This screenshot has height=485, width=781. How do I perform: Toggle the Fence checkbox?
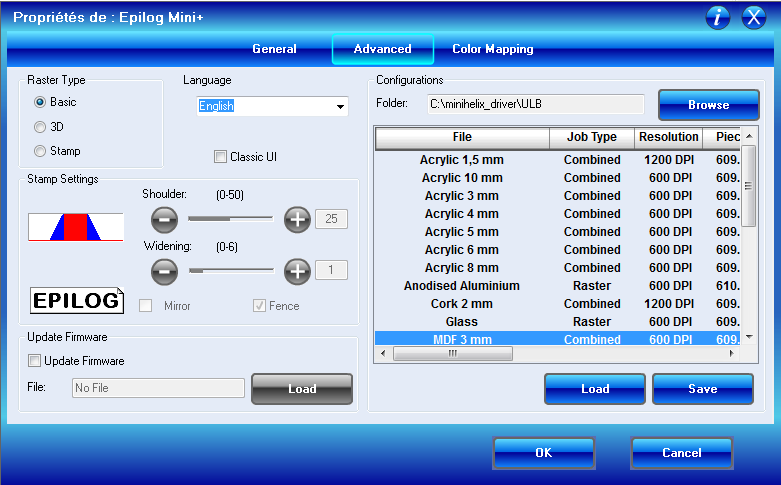coord(259,306)
